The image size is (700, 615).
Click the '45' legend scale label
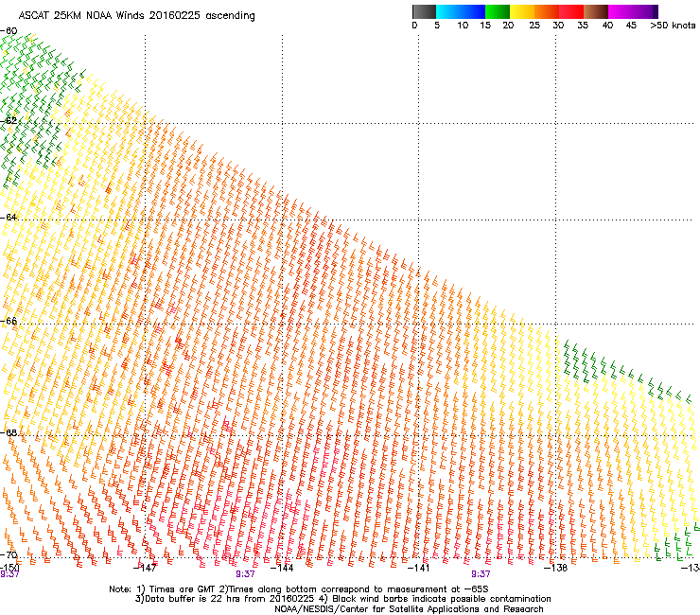pyautogui.click(x=631, y=25)
